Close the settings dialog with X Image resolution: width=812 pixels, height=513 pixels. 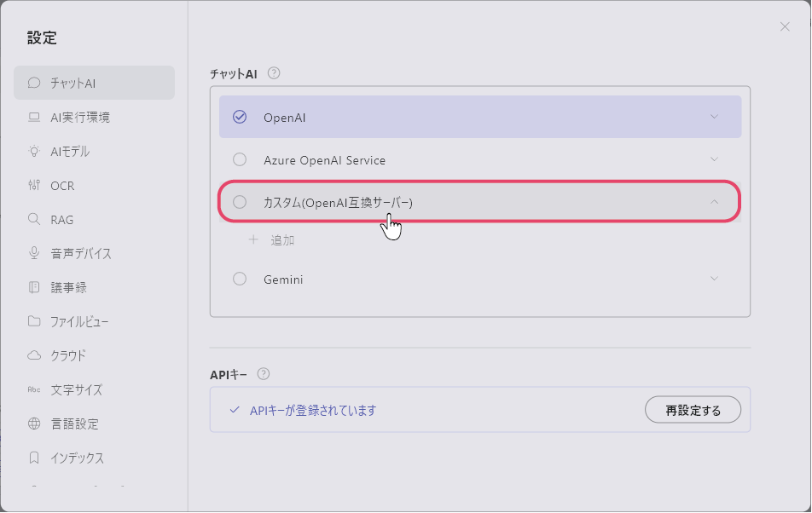785,26
